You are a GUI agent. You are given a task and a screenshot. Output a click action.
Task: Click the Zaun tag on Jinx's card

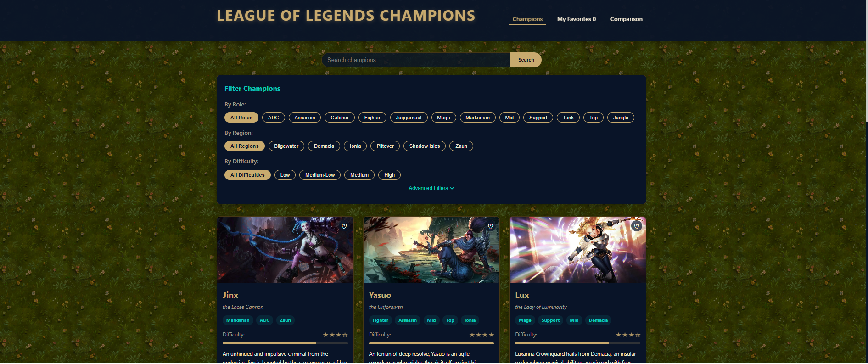(x=285, y=320)
